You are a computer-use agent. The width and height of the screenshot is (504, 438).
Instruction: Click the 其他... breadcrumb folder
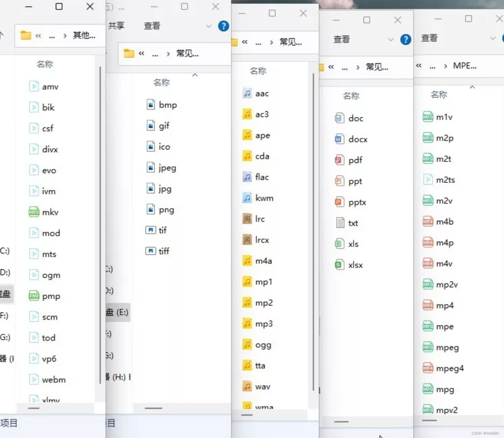(84, 35)
